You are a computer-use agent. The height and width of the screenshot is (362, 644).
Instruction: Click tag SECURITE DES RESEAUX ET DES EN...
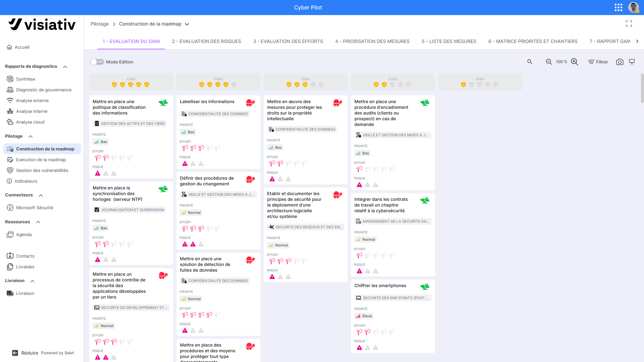[x=306, y=227]
